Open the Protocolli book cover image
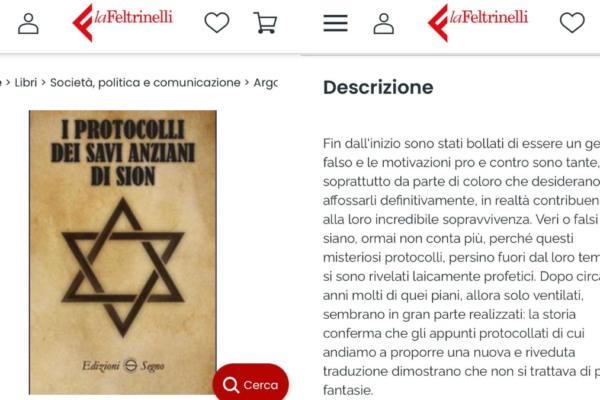 coord(123,252)
